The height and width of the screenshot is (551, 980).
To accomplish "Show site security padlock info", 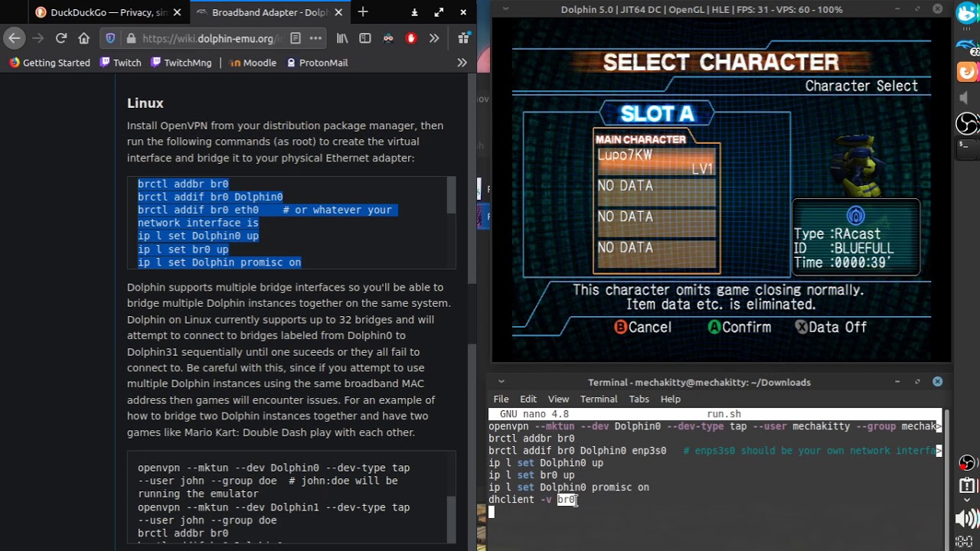I will 131,38.
